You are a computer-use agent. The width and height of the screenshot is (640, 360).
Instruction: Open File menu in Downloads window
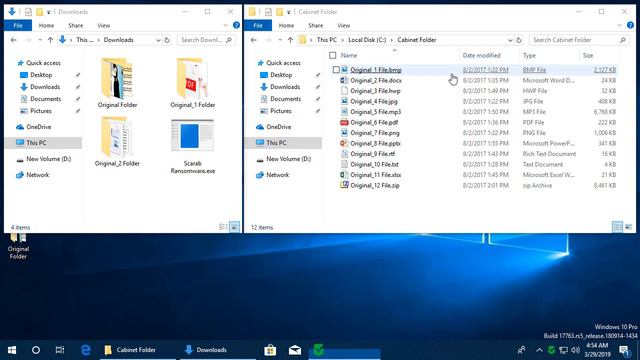18,25
